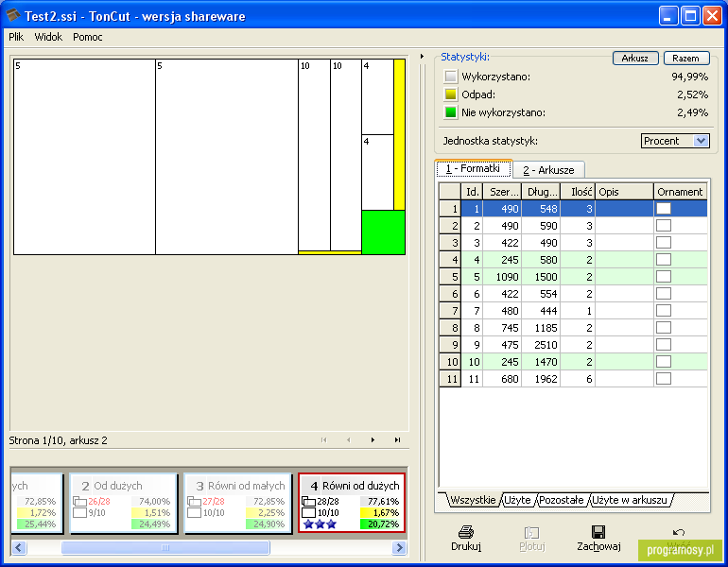The width and height of the screenshot is (728, 567).
Task: Click the Odpad yellow color swatch
Action: 450,94
